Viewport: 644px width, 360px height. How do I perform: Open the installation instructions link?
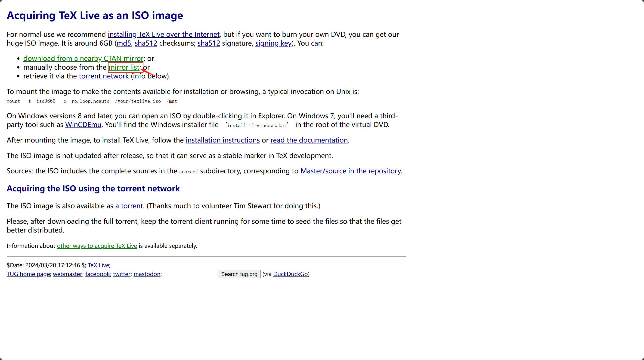223,140
